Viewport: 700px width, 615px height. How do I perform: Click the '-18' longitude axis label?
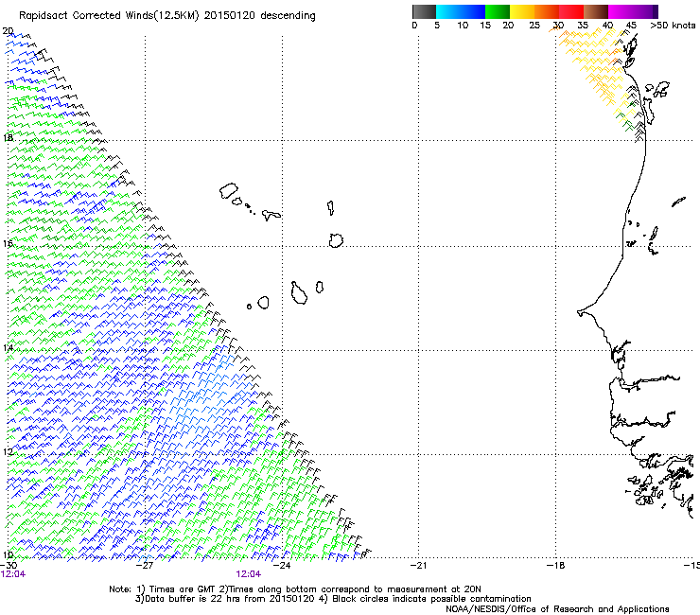click(555, 566)
